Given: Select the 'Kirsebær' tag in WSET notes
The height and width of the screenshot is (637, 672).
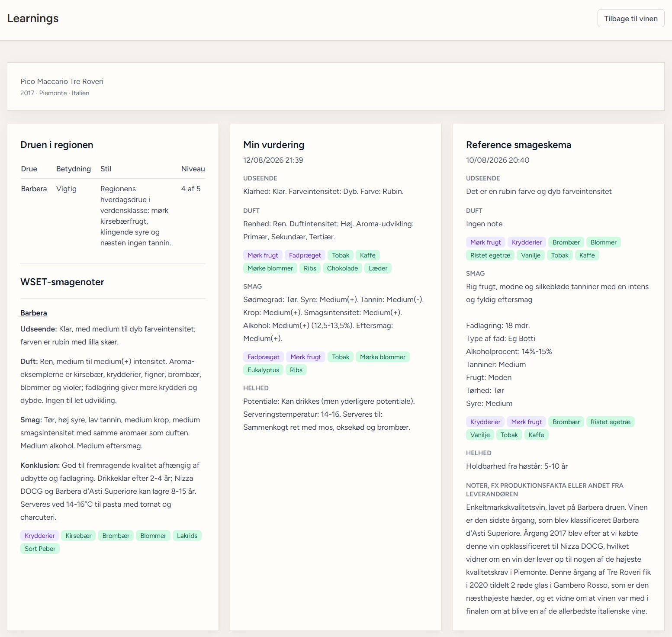Looking at the screenshot, I should (x=78, y=536).
